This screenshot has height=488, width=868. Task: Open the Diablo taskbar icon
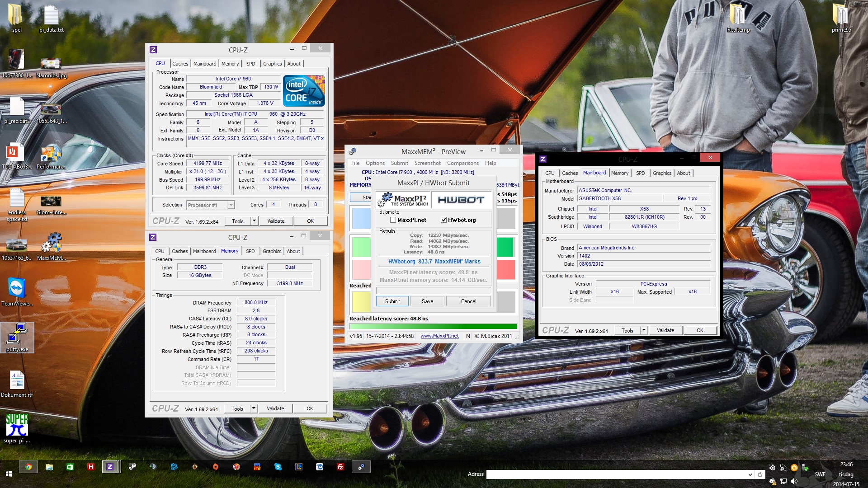pos(195,467)
